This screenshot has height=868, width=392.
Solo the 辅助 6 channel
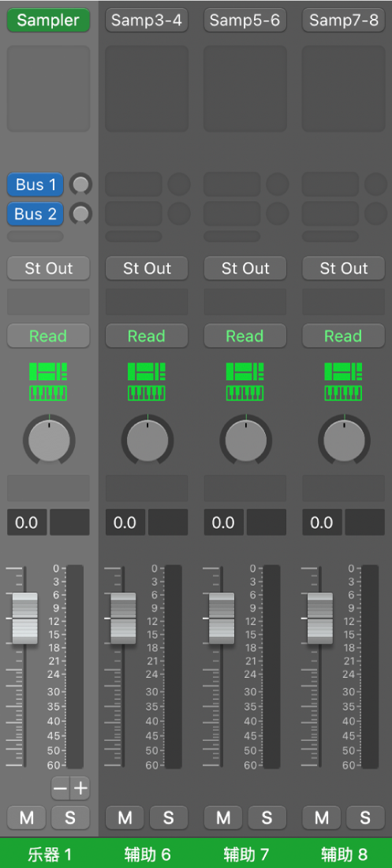point(169,818)
